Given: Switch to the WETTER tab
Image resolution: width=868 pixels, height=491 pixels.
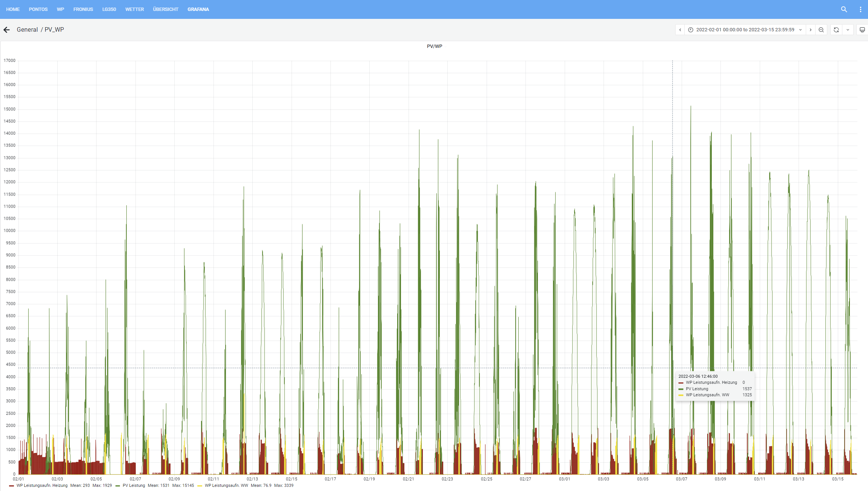Looking at the screenshot, I should pyautogui.click(x=135, y=9).
